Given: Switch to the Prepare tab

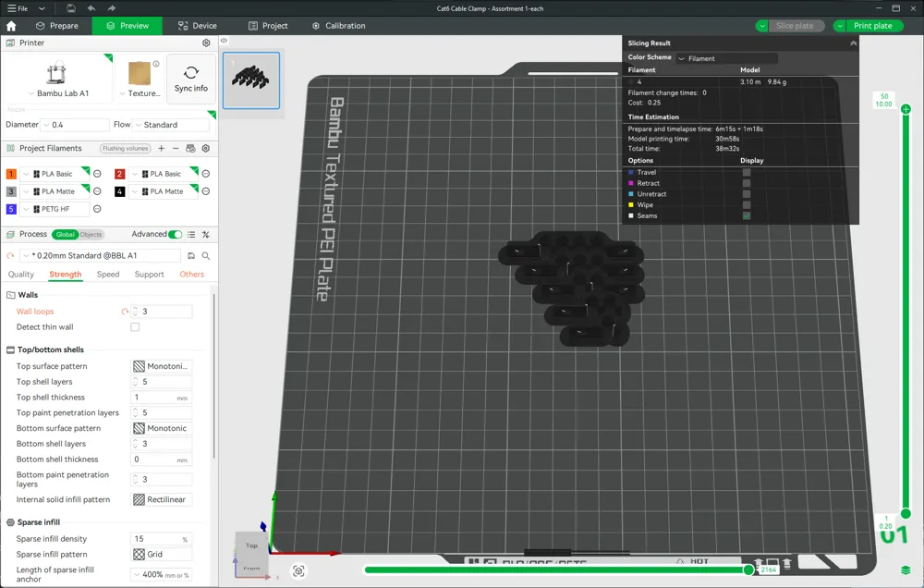Looking at the screenshot, I should pos(57,26).
